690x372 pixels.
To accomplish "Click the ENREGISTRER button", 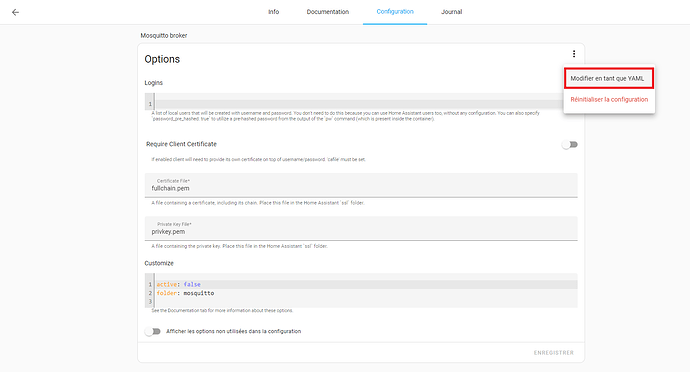I will [x=554, y=353].
